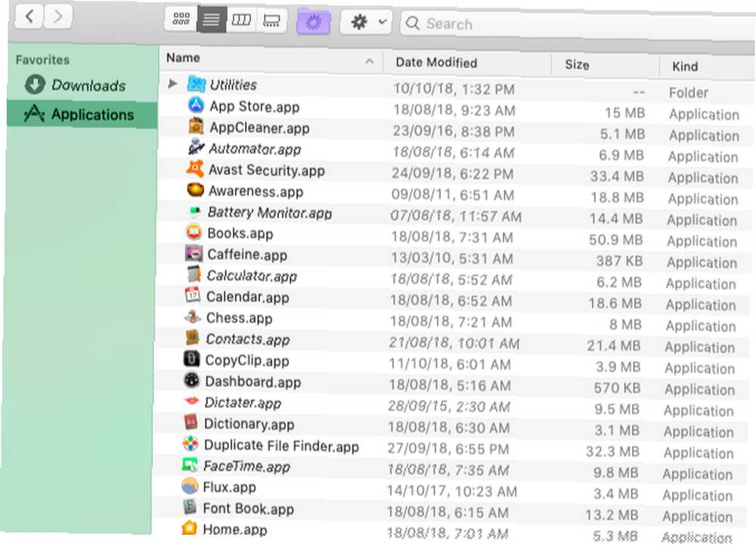Select the Font Book.app icon
The width and height of the screenshot is (756, 547).
coord(190,506)
